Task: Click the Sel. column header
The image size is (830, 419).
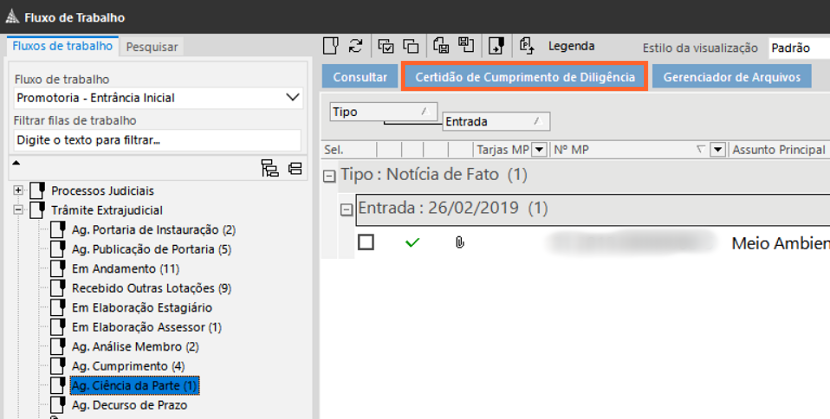Action: coord(349,150)
